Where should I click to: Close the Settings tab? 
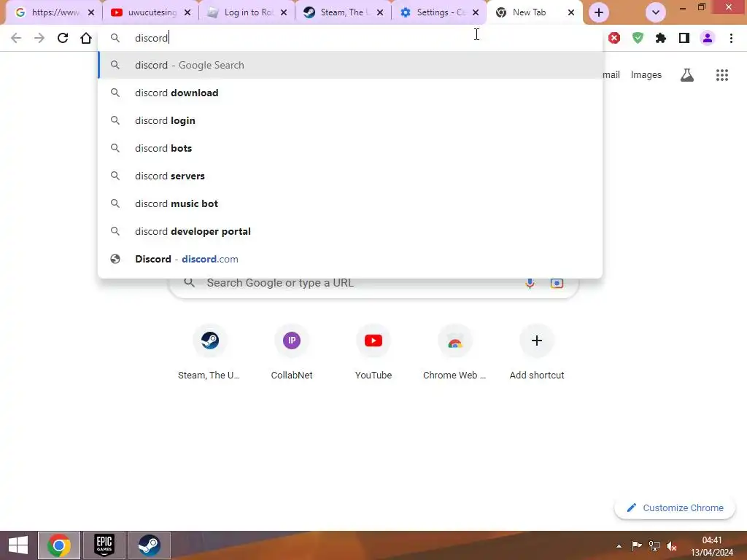475,13
